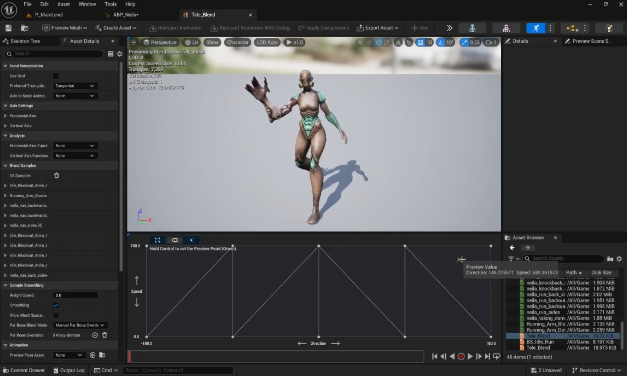The height and width of the screenshot is (376, 627).
Task: Click the camera speed button
Action: pos(491,42)
